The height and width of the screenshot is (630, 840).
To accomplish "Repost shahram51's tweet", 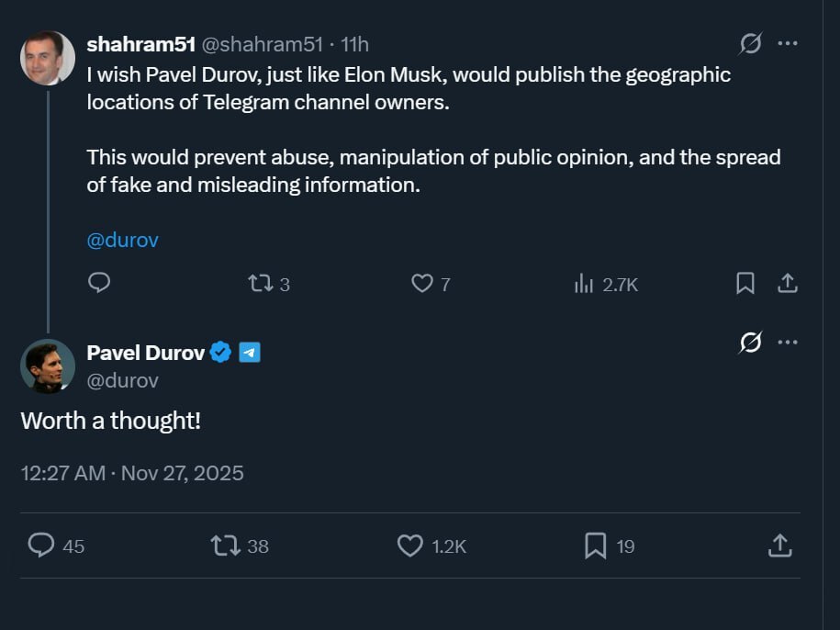I will click(x=261, y=284).
